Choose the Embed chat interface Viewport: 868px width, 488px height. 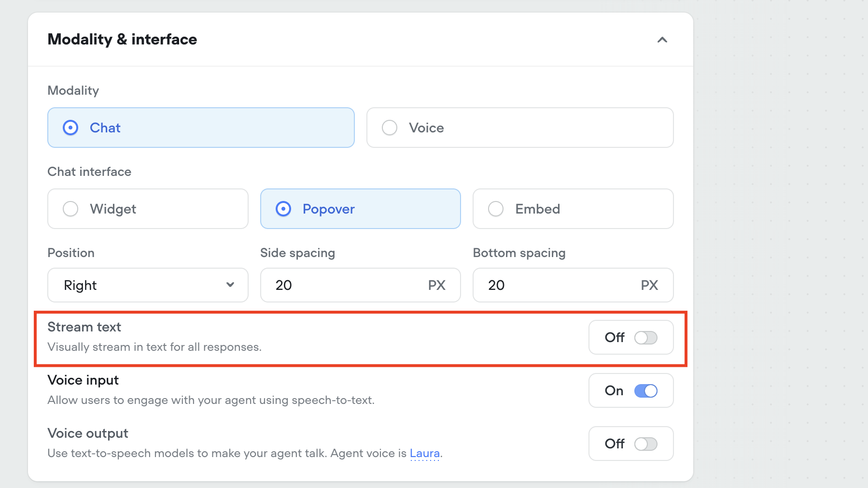tap(573, 209)
